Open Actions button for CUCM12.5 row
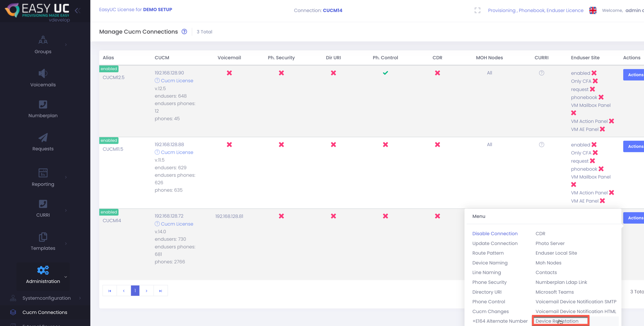644x326 pixels. point(634,75)
